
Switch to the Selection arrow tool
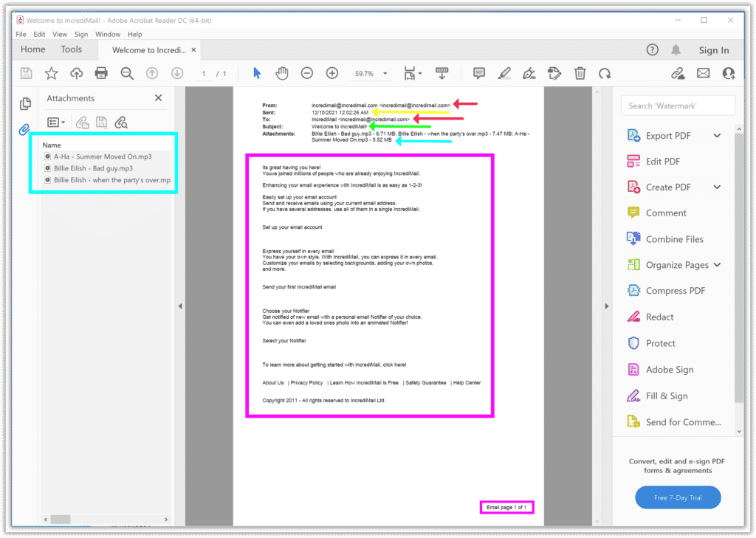[x=256, y=73]
